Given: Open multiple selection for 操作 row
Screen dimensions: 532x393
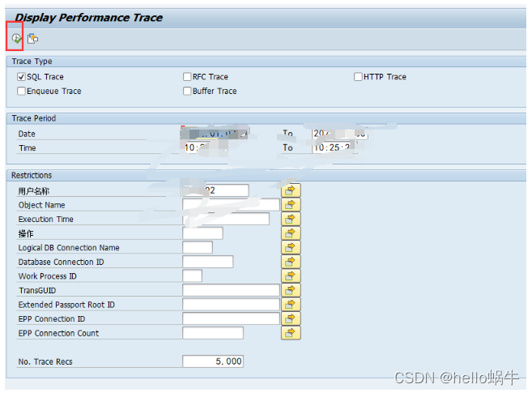Looking at the screenshot, I should [291, 233].
